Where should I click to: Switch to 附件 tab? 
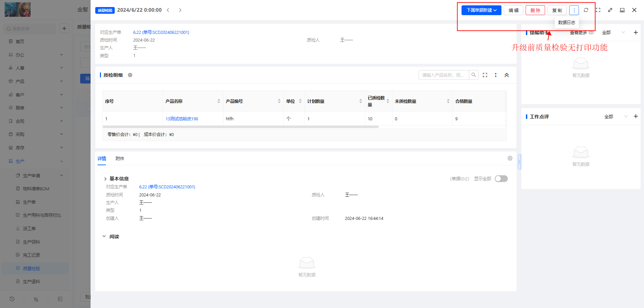[x=120, y=159]
